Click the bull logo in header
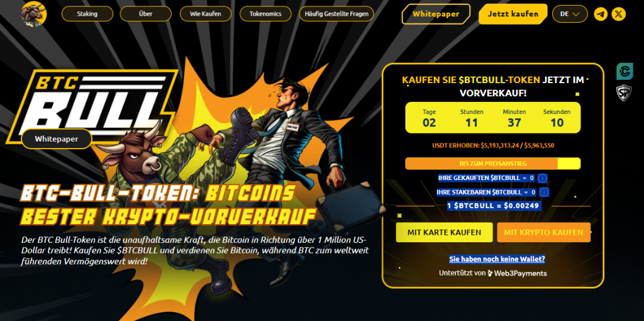Image resolution: width=644 pixels, height=321 pixels. coord(34,14)
